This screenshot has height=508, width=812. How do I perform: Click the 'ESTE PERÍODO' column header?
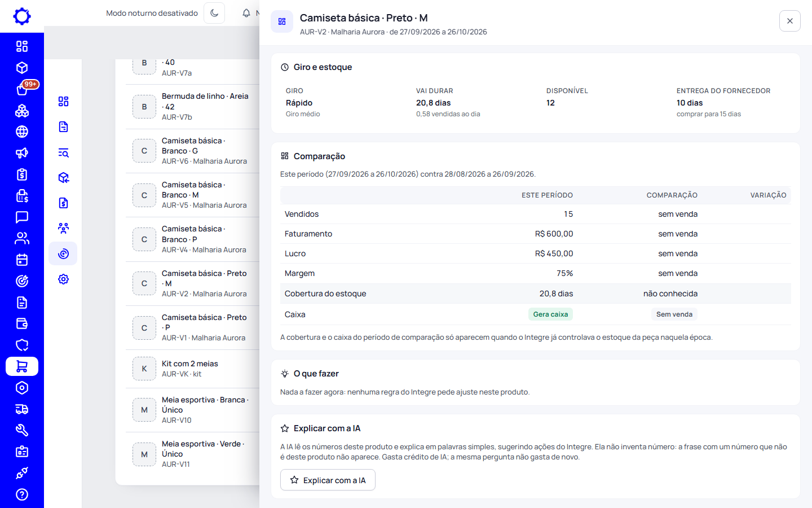point(547,195)
